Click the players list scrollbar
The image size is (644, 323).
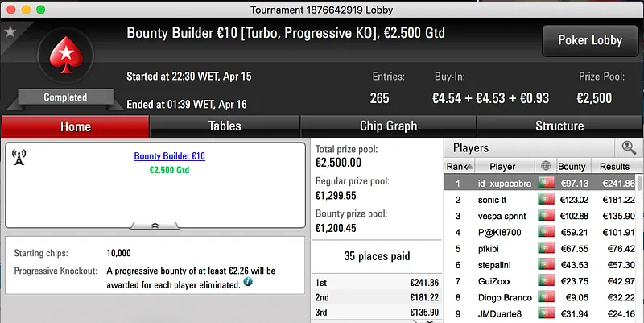[x=640, y=242]
